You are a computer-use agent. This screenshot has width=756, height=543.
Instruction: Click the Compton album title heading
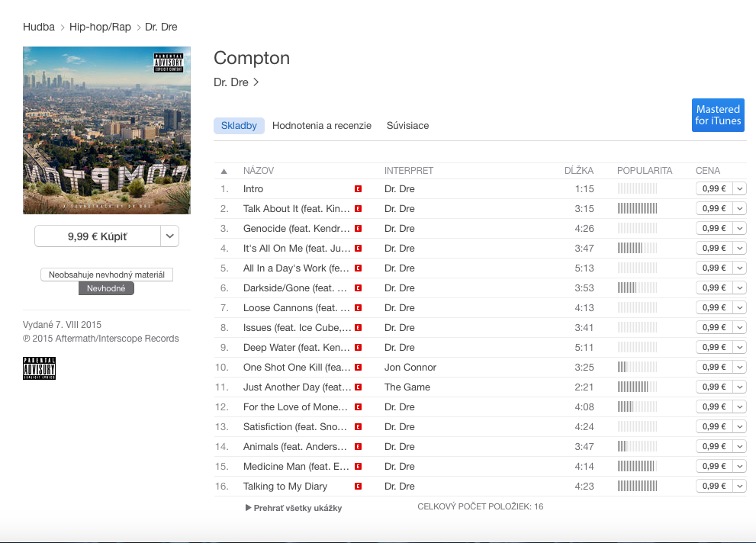click(x=252, y=58)
